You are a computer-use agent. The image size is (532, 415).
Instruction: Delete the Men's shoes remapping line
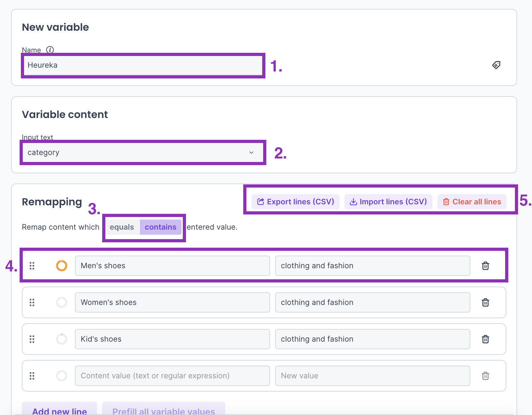(x=485, y=266)
